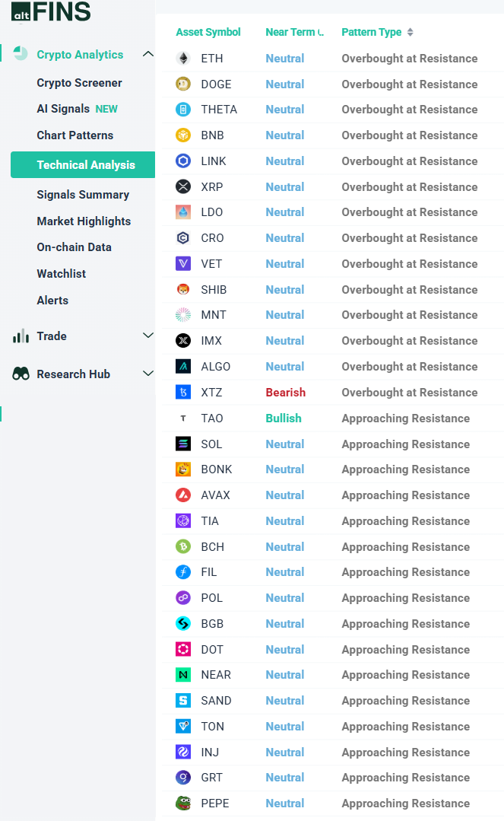The height and width of the screenshot is (821, 504).
Task: Click the SAND asset symbol
Action: (x=216, y=701)
